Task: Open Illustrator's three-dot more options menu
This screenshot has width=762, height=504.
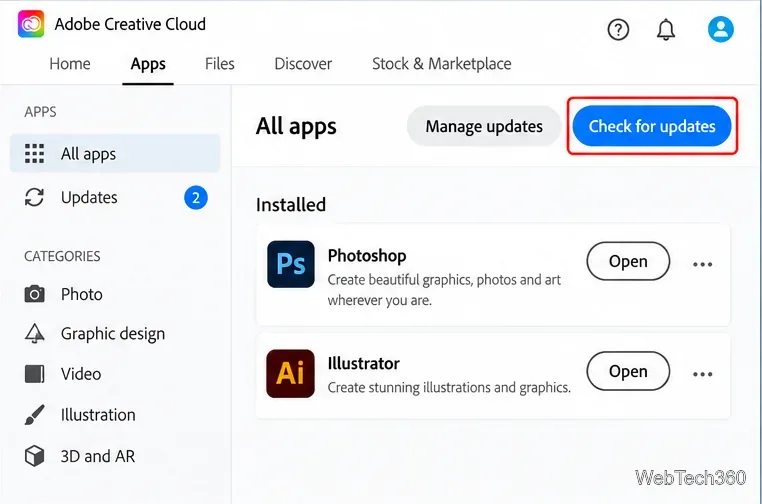Action: [703, 374]
